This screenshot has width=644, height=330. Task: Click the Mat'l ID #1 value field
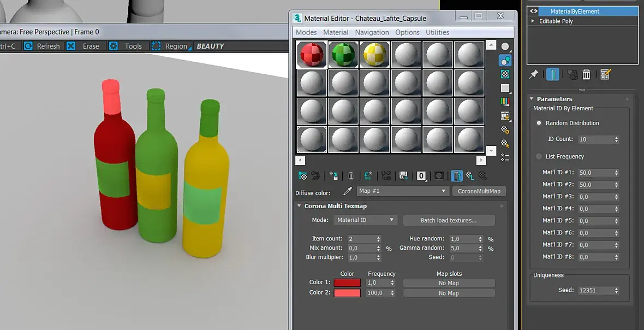pyautogui.click(x=596, y=173)
